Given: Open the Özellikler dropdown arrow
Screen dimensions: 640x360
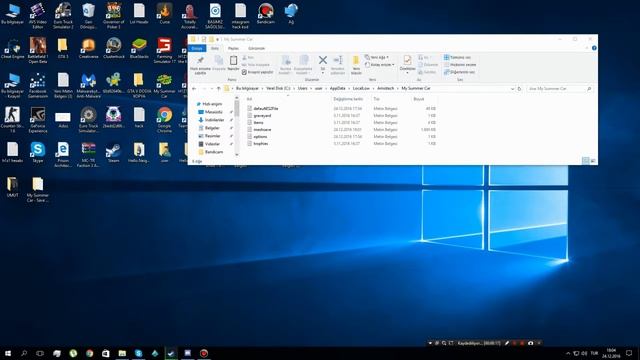Looking at the screenshot, I should tap(407, 73).
